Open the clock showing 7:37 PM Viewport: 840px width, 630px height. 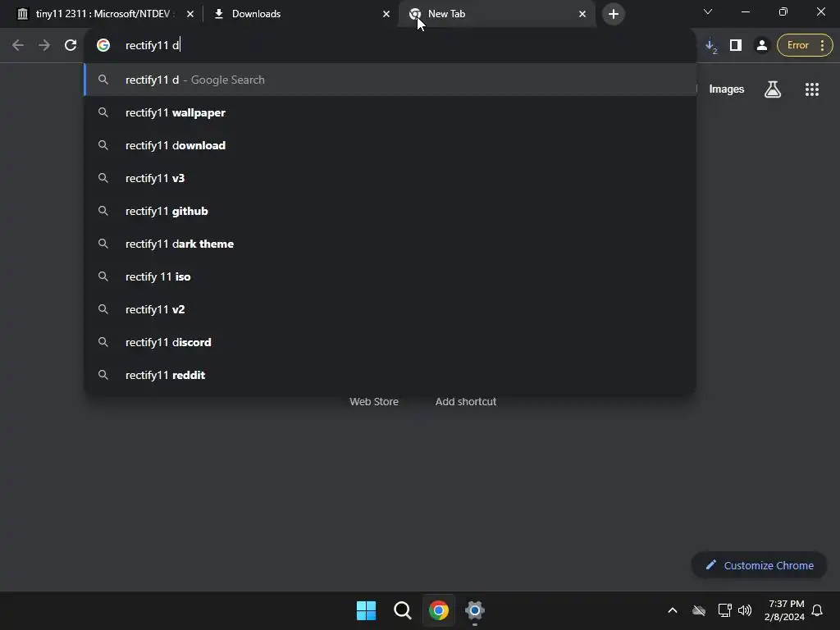tap(785, 610)
